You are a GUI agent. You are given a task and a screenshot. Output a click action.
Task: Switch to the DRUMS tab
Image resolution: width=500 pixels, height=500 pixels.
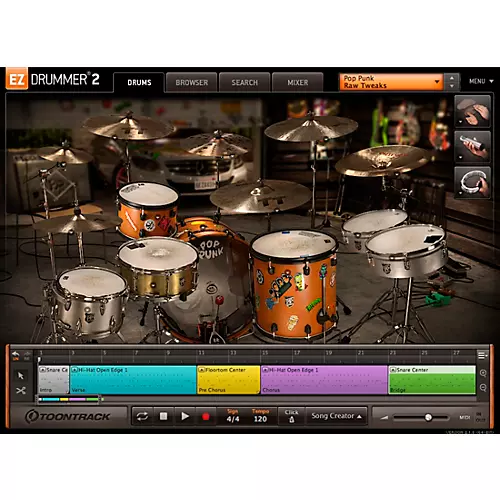tap(139, 82)
